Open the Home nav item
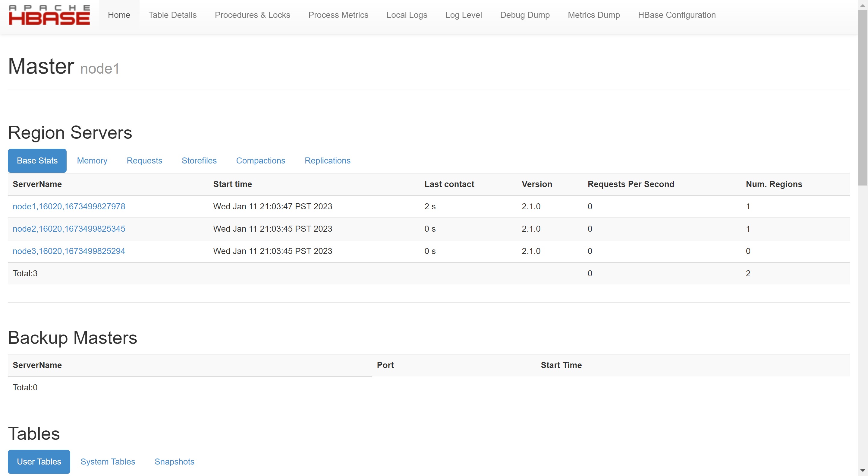Screen dimensions: 868x476 (119, 15)
